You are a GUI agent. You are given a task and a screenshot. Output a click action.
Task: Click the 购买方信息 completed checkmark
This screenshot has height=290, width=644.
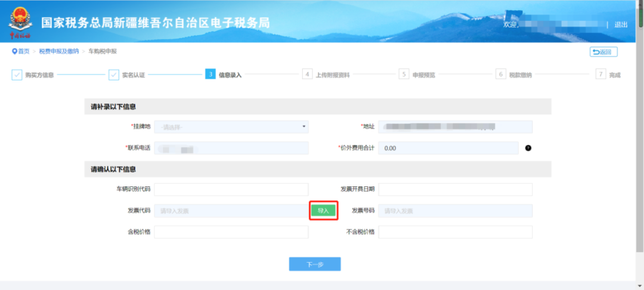pos(17,75)
